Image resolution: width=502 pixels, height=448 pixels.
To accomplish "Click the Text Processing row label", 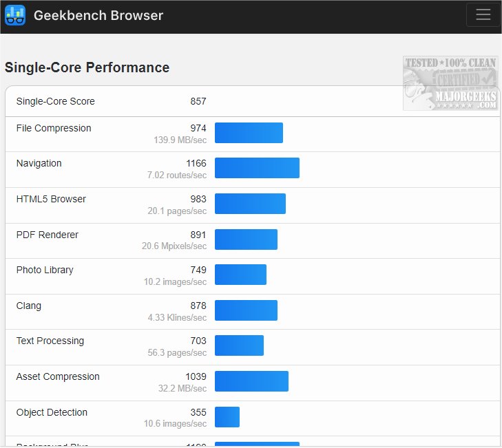I will coord(50,341).
